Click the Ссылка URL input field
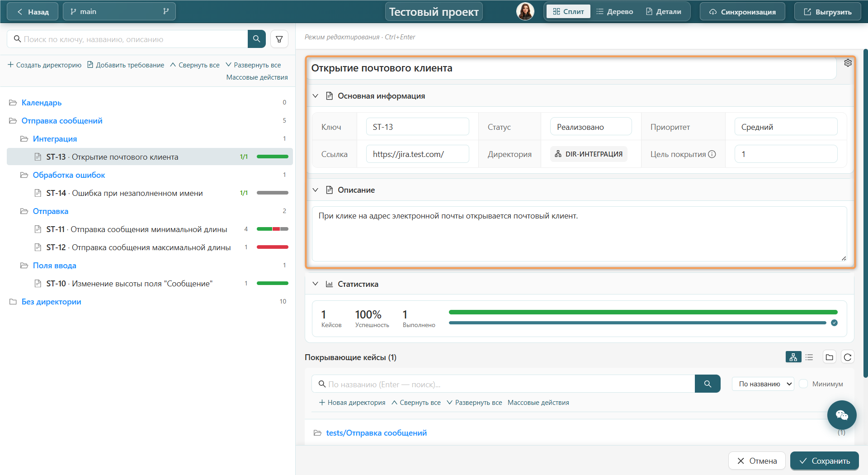Screen dimensions: 868x475 tap(417, 154)
